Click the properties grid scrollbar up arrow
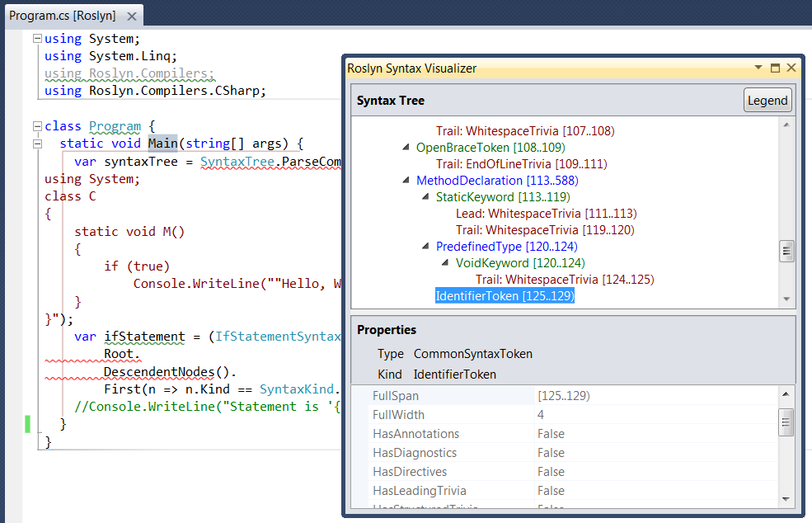This screenshot has width=812, height=523. (786, 394)
